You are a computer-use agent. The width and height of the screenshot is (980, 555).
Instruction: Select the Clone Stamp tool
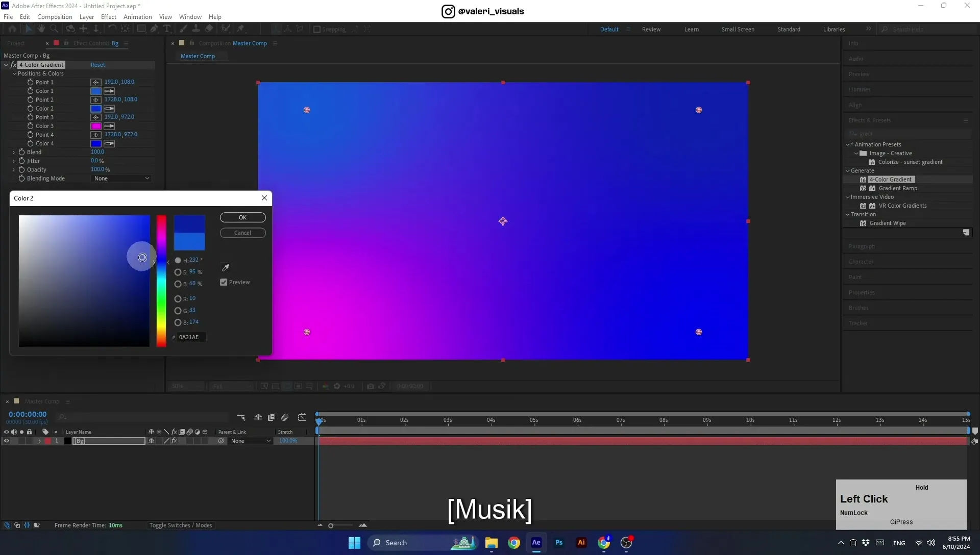[x=196, y=29]
